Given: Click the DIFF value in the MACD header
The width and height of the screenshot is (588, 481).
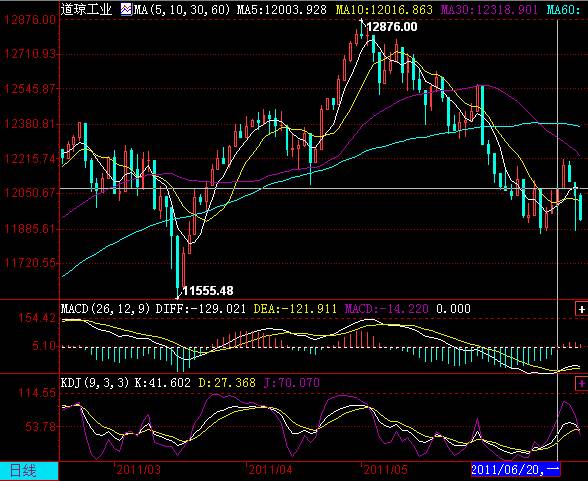Looking at the screenshot, I should 201,309.
